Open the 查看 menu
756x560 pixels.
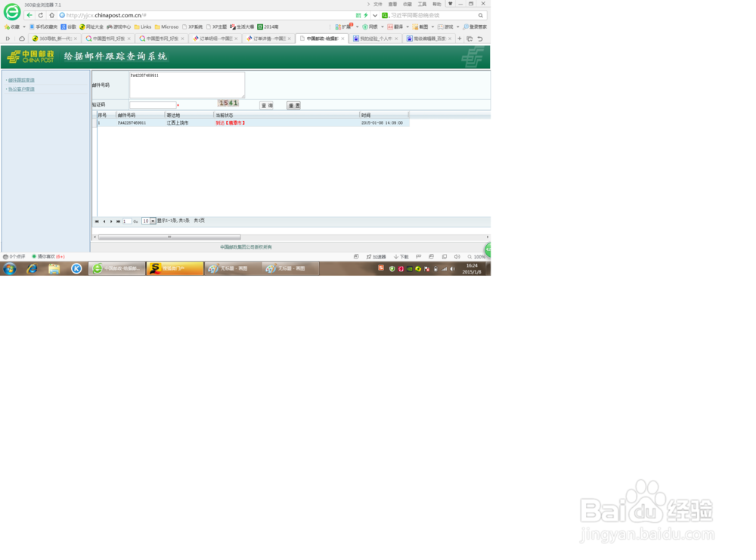pos(392,5)
